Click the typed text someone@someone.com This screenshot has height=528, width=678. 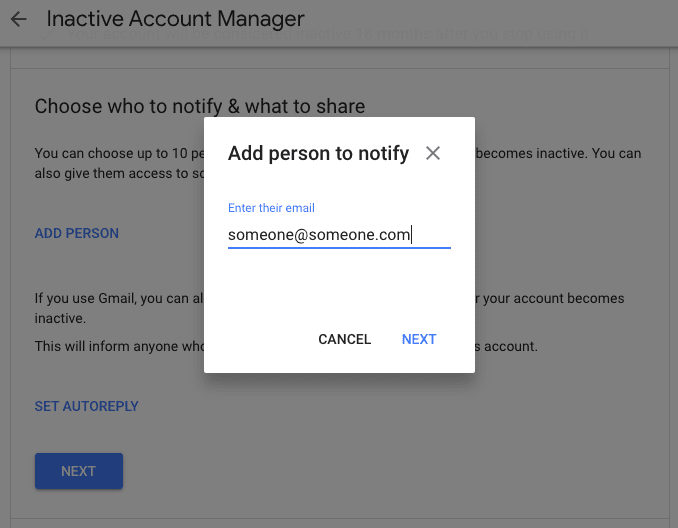(x=319, y=235)
